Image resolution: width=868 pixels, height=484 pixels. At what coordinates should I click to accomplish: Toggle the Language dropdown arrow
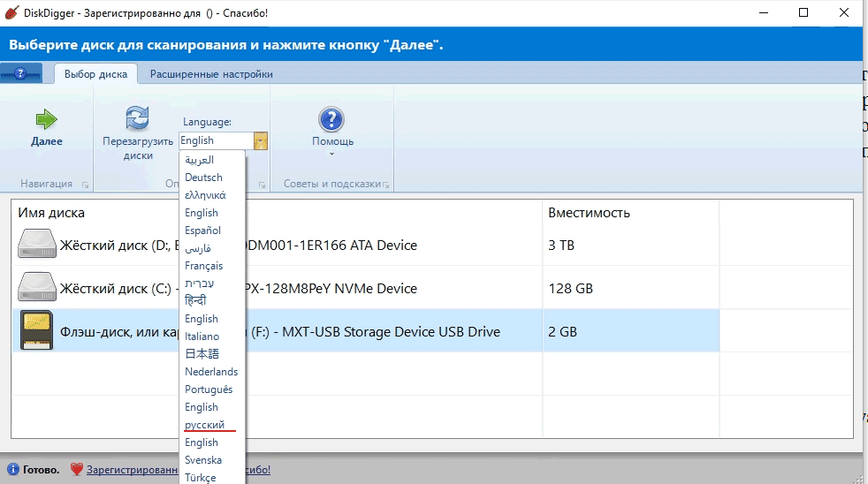pyautogui.click(x=261, y=141)
